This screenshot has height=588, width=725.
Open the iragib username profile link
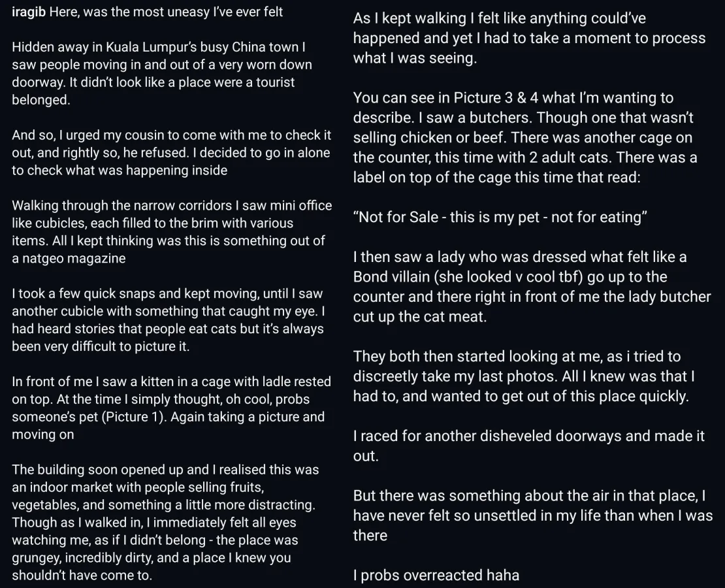pyautogui.click(x=29, y=12)
